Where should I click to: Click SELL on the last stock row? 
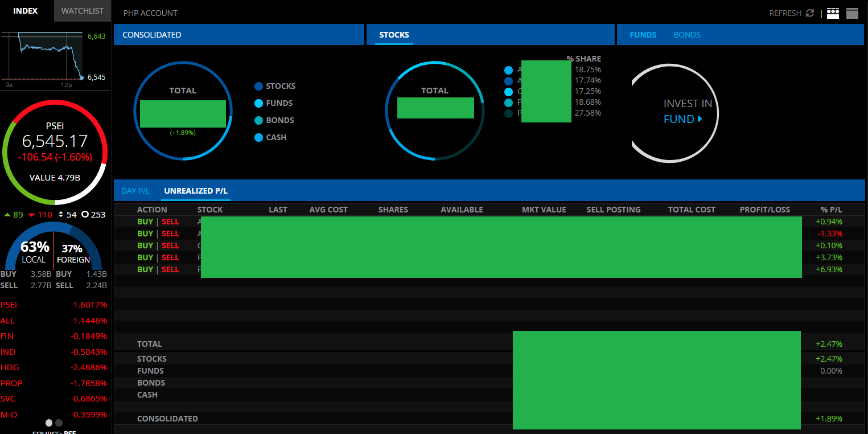pos(170,269)
